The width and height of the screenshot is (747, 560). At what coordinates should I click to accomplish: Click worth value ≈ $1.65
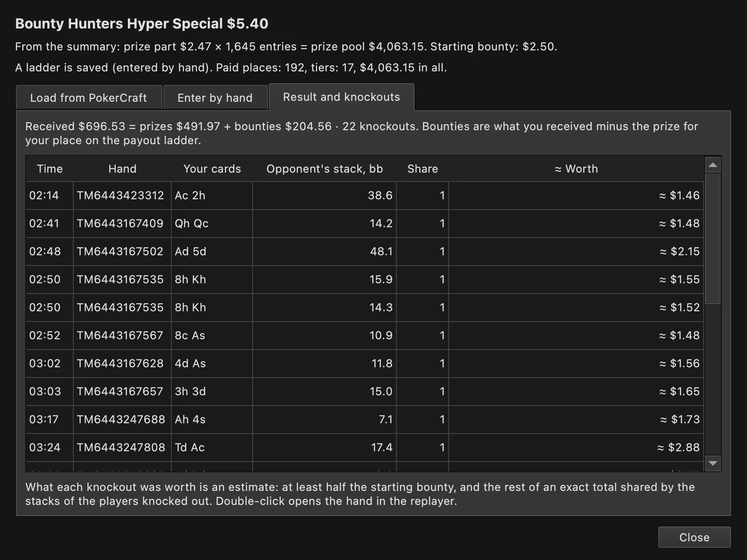[576, 392]
